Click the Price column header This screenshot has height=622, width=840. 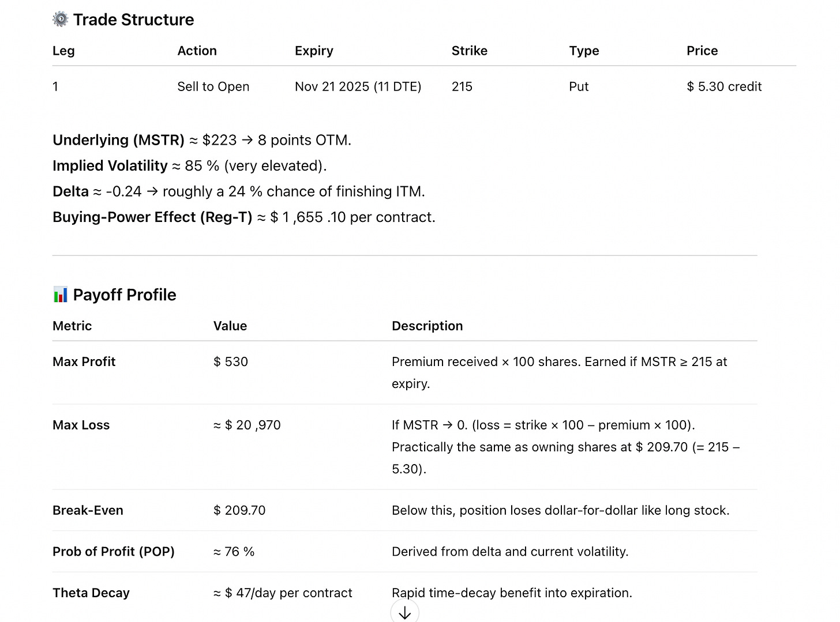tap(702, 51)
